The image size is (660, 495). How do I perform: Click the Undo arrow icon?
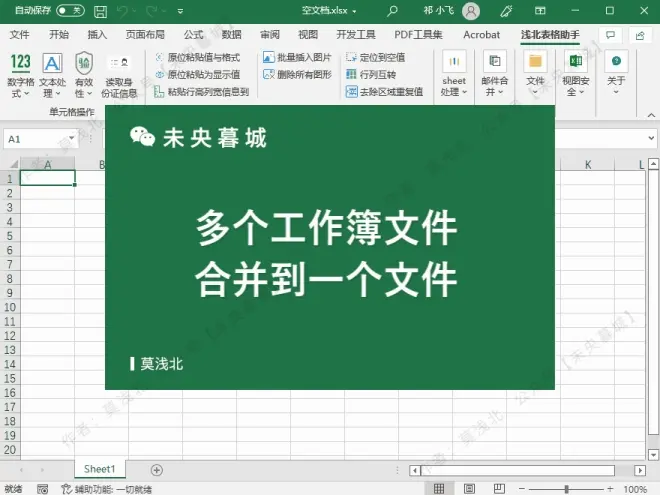122,11
